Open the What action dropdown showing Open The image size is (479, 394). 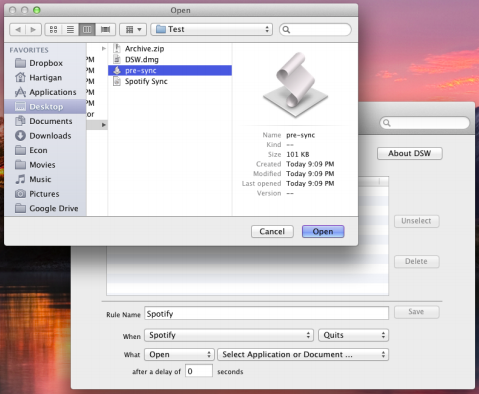pos(179,355)
